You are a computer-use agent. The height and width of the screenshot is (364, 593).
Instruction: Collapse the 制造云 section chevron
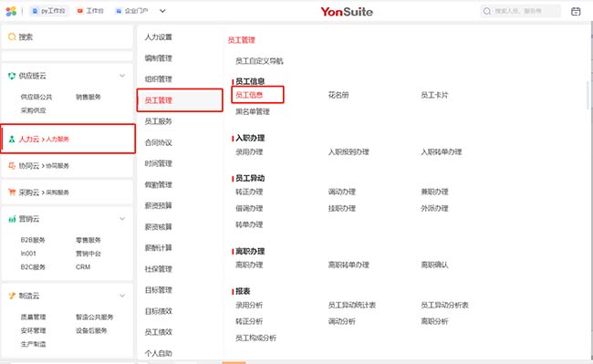[x=122, y=296]
